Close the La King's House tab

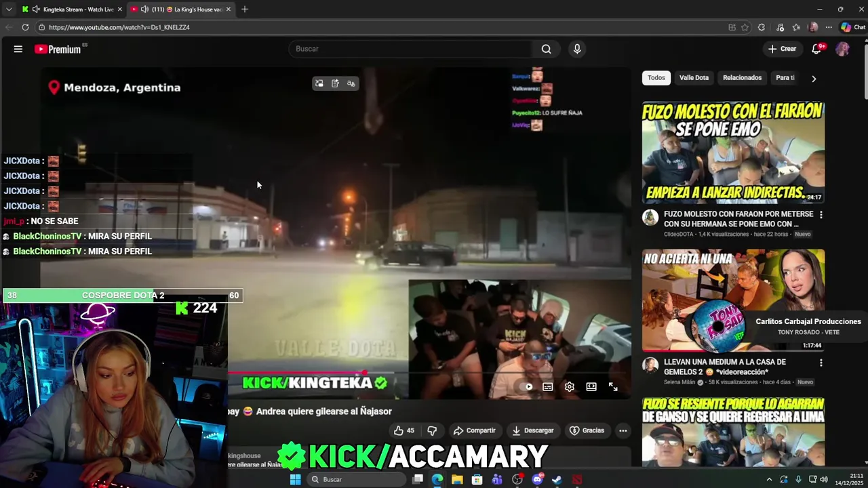[229, 9]
